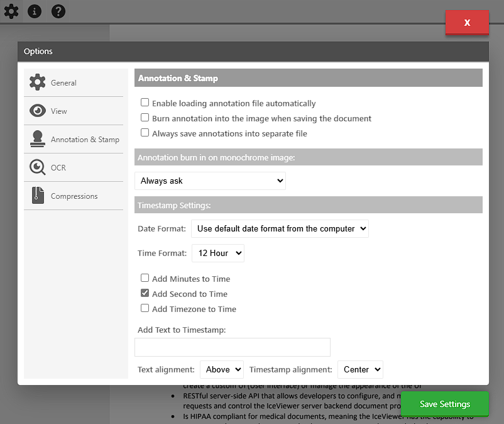The image size is (504, 424).
Task: Click the gear settings icon in top toolbar
Action: 11,11
